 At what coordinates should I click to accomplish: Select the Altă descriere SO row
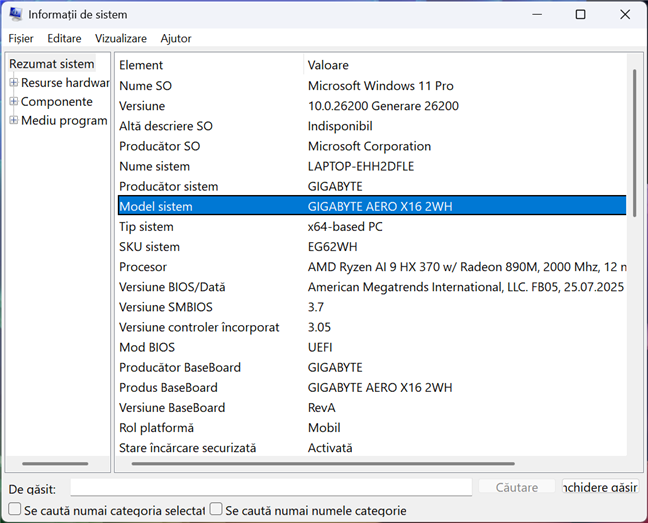372,126
